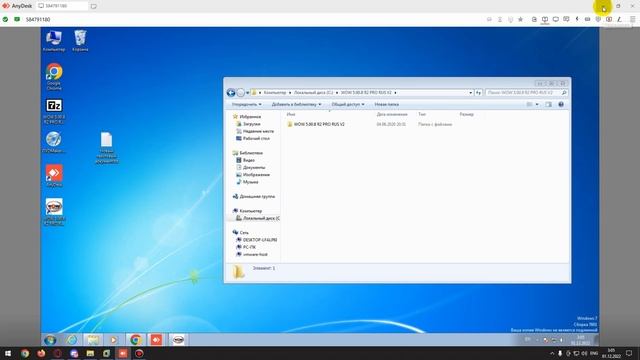Sort by Имя column header
640x360 pixels.
click(291, 114)
